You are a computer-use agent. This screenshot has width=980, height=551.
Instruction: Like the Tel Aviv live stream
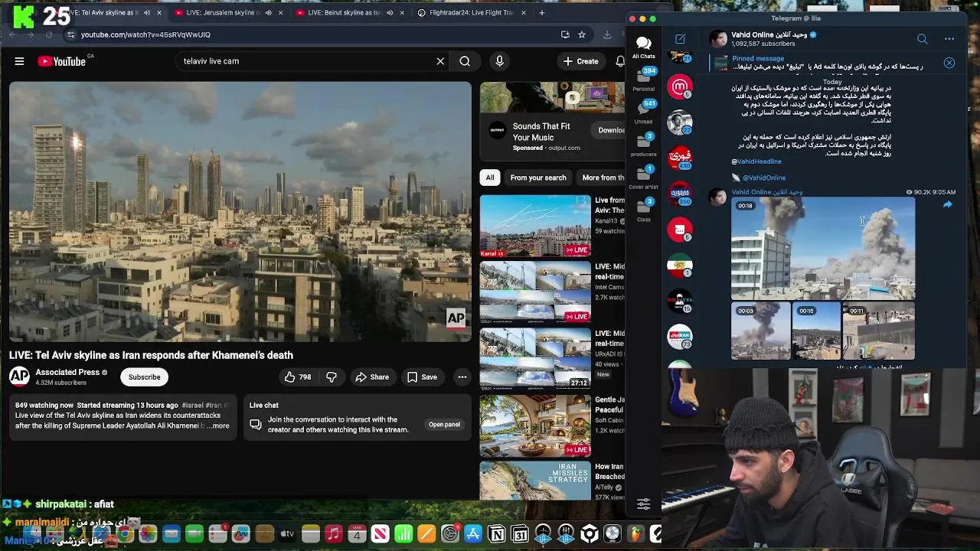298,377
